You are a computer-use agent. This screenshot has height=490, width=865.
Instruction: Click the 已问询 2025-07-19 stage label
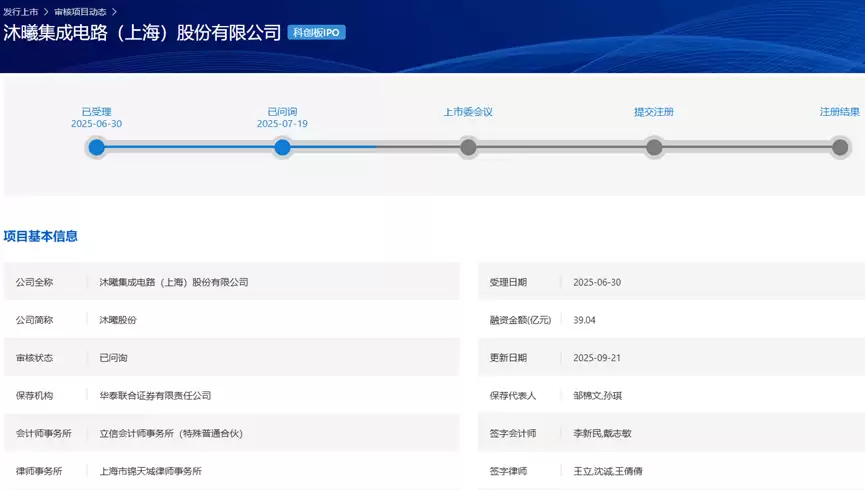(x=282, y=118)
